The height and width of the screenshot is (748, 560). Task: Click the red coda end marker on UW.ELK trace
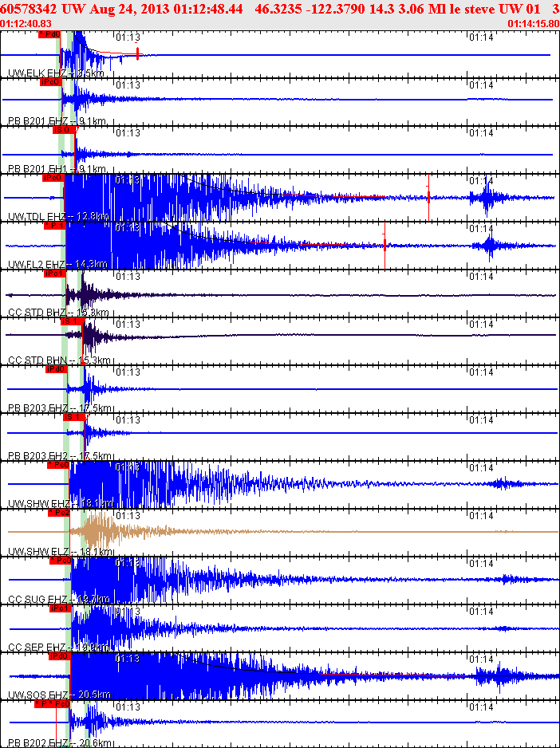137,53
